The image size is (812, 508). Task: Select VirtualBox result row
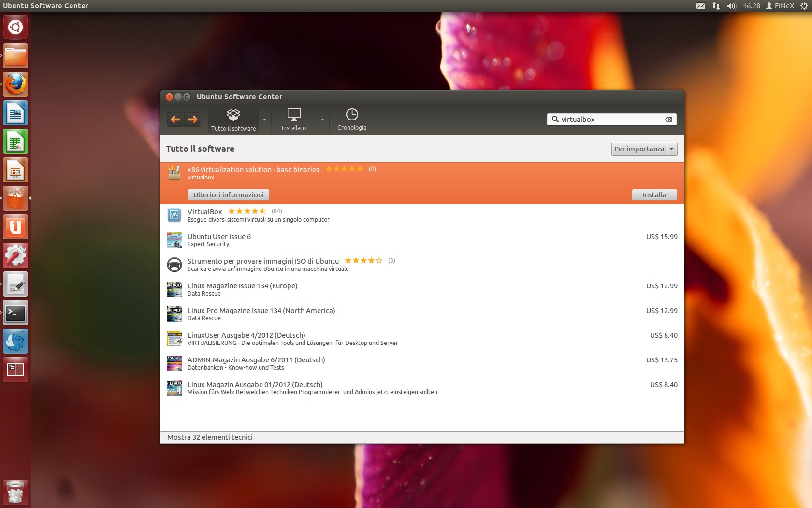tap(422, 215)
